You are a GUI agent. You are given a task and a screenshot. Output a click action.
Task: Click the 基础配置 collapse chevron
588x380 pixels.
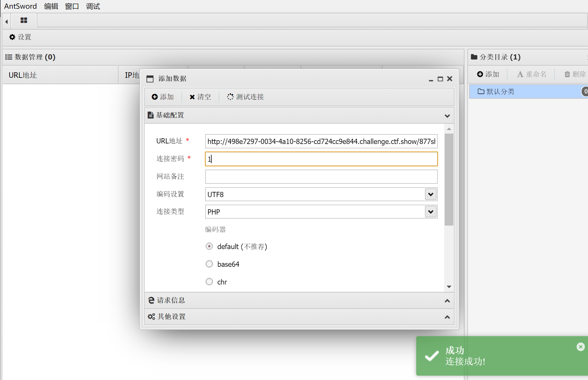pos(447,116)
